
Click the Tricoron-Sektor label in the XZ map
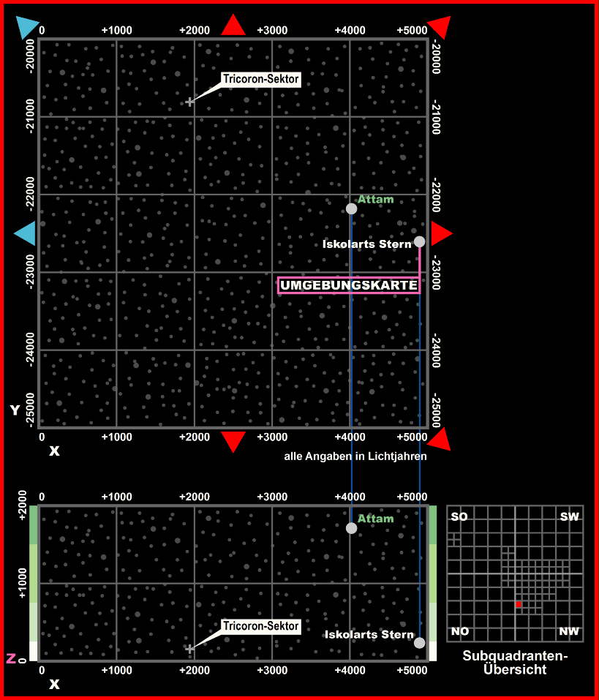[261, 626]
